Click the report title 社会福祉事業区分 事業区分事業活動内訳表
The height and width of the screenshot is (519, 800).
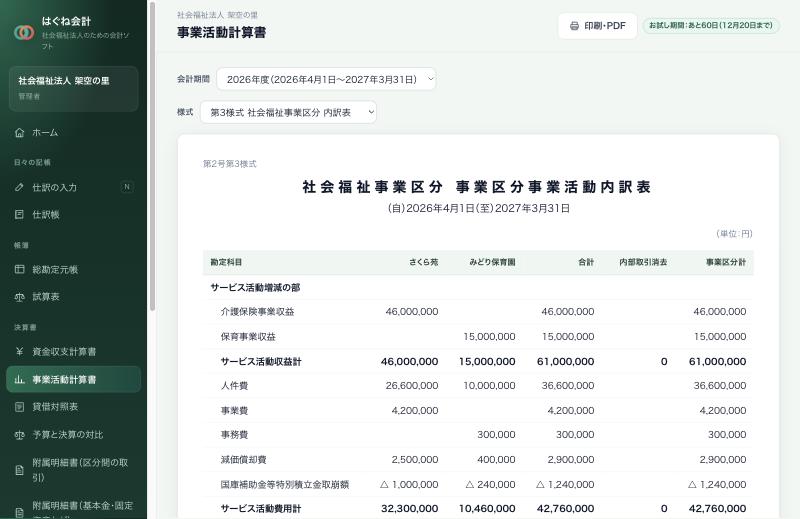click(x=477, y=187)
